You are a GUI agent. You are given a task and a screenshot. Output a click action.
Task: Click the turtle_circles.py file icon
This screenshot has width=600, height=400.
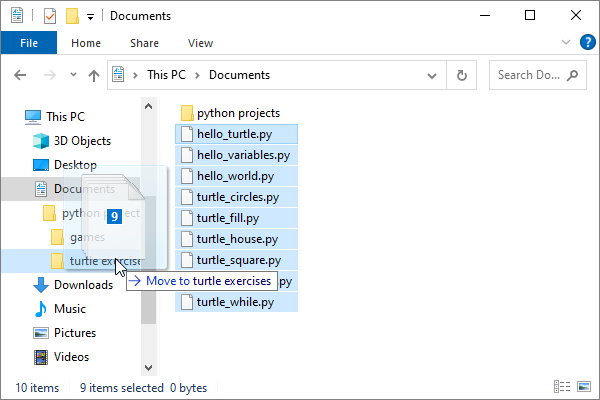187,197
